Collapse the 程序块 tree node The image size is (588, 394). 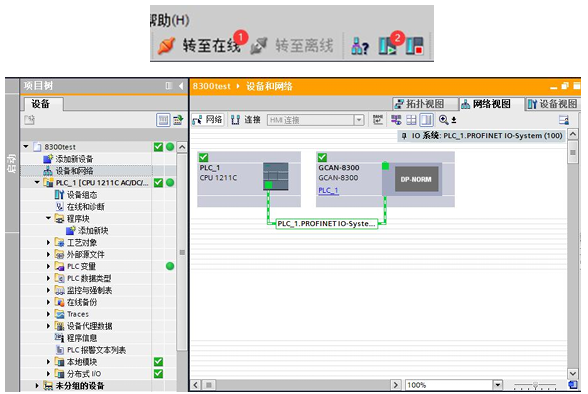coord(48,218)
